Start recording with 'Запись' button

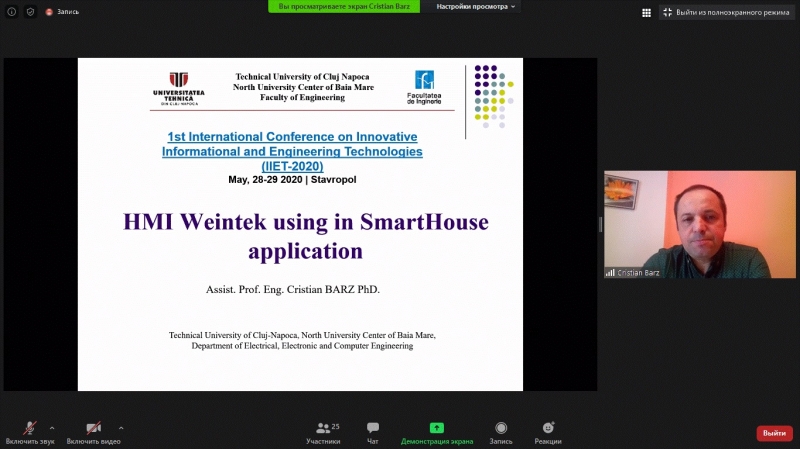(x=501, y=433)
